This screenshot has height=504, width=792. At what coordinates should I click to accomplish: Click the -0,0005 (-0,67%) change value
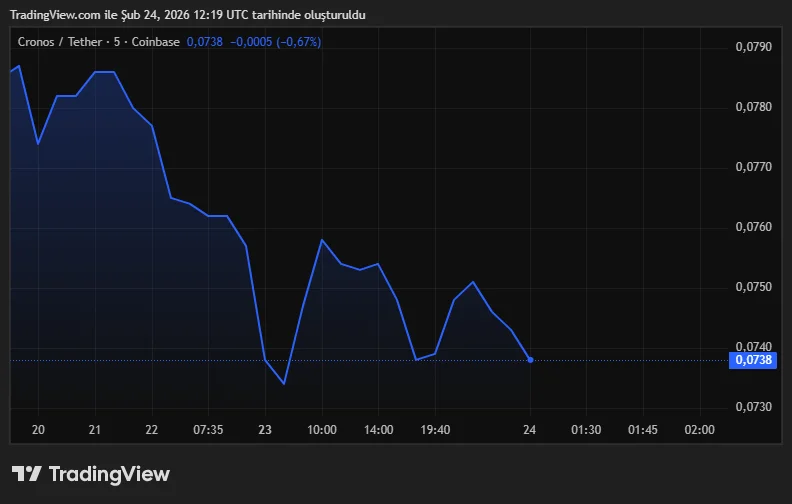click(x=275, y=42)
